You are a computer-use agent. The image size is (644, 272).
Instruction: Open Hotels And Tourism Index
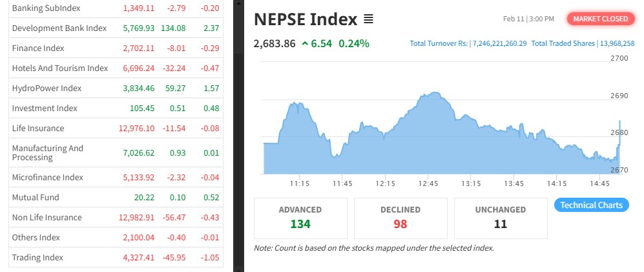pyautogui.click(x=59, y=68)
